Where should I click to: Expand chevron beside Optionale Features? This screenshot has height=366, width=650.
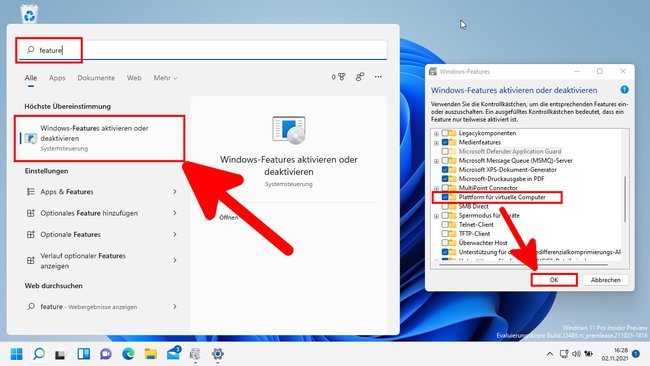coord(175,235)
